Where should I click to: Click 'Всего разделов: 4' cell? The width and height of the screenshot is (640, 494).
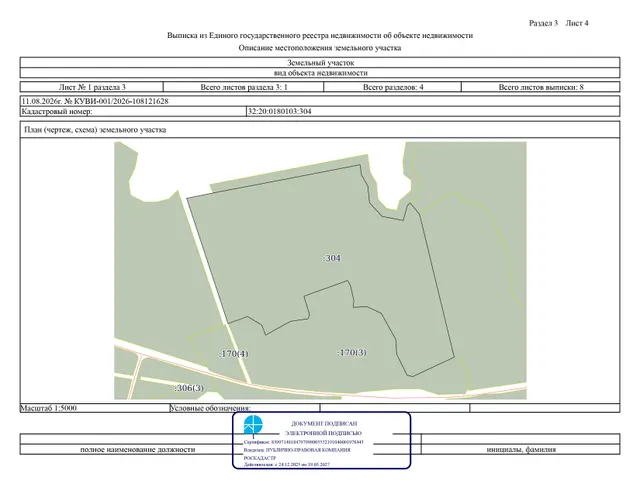click(x=393, y=87)
